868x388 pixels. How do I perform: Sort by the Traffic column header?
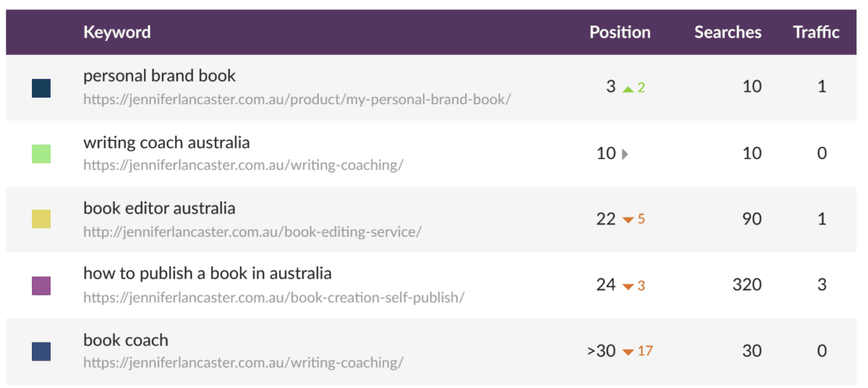tap(816, 33)
